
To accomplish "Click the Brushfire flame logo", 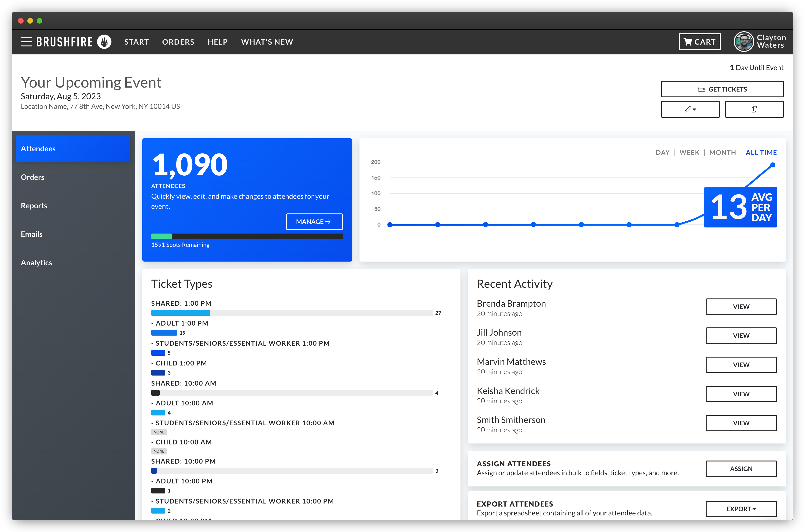I will [104, 42].
